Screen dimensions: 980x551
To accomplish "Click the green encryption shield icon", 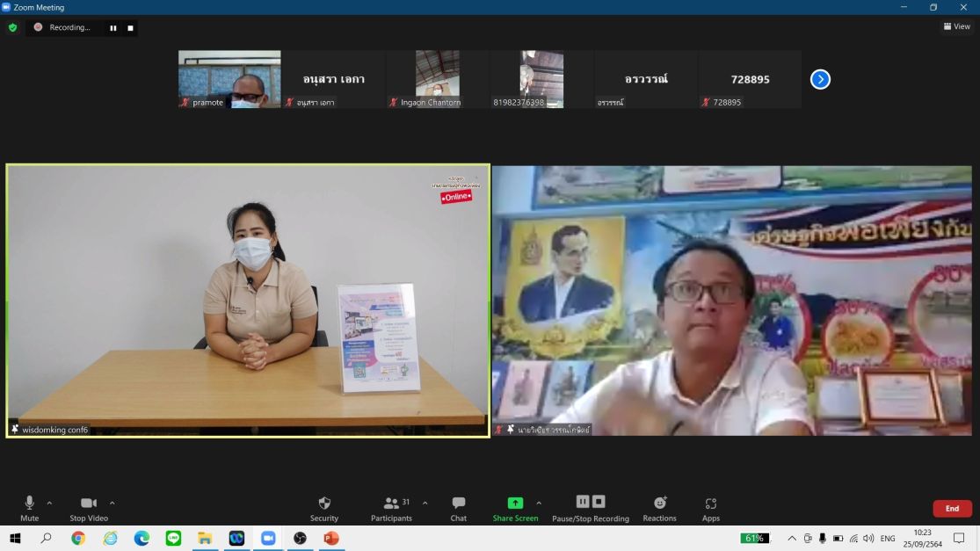I will click(12, 27).
